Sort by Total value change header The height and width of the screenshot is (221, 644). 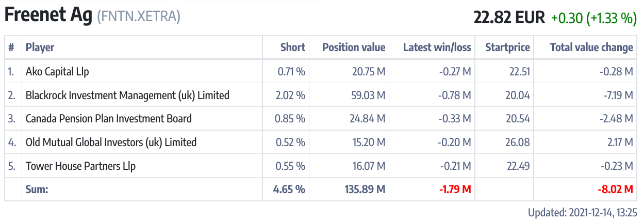591,48
